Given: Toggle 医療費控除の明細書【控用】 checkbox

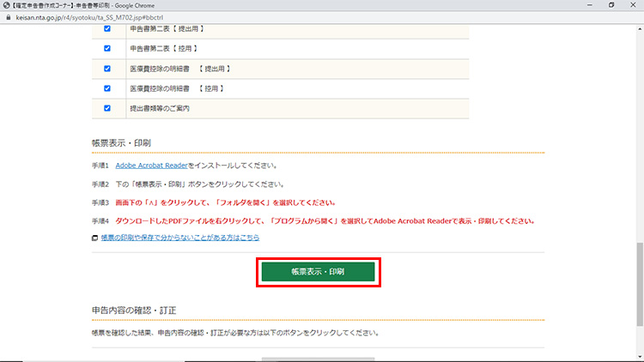Looking at the screenshot, I should (x=107, y=88).
